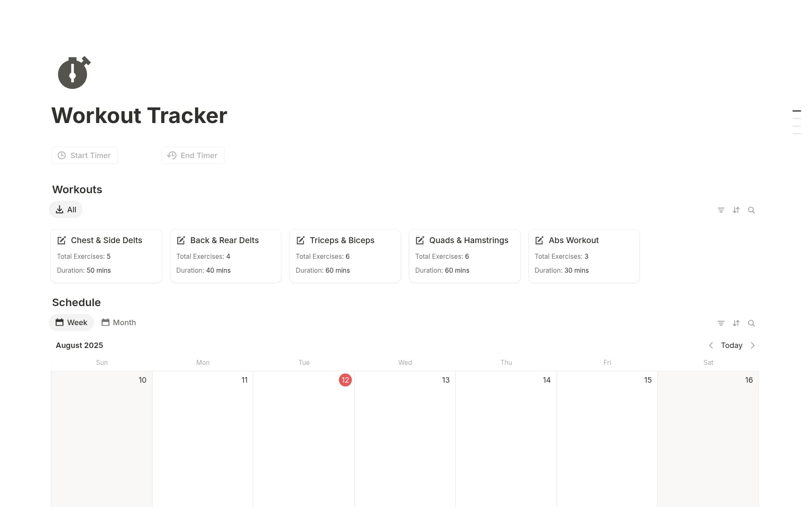This screenshot has height=507, width=812.
Task: Click the Start Timer button
Action: point(84,155)
